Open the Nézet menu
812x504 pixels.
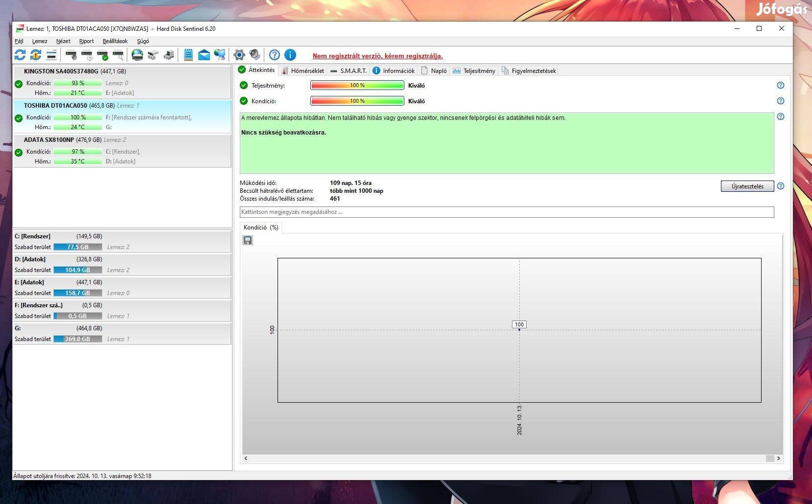63,41
